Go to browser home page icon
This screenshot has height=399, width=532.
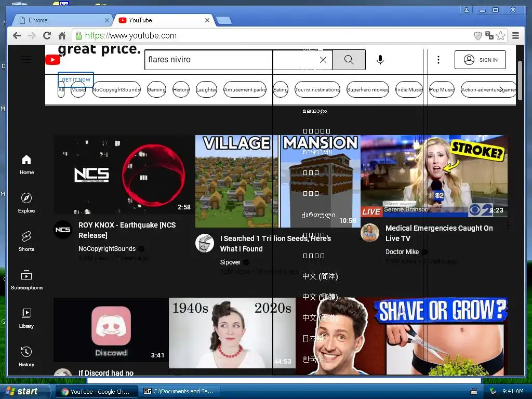(x=62, y=36)
